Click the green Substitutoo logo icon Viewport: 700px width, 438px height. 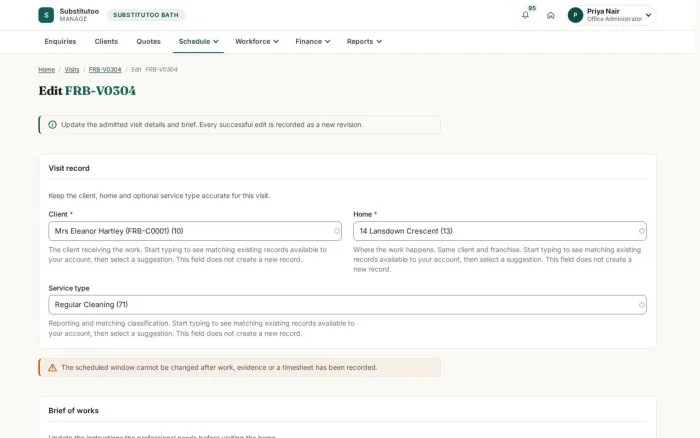click(x=46, y=15)
